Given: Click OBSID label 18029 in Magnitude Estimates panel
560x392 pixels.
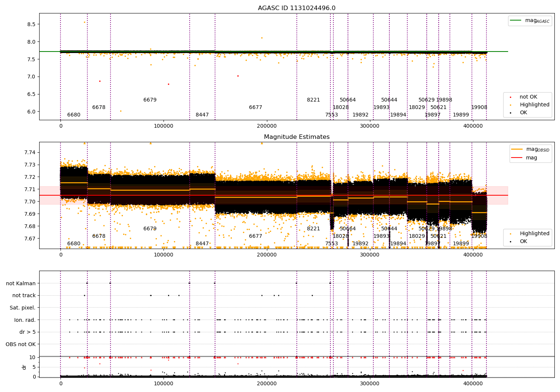Looking at the screenshot, I should 417,236.
